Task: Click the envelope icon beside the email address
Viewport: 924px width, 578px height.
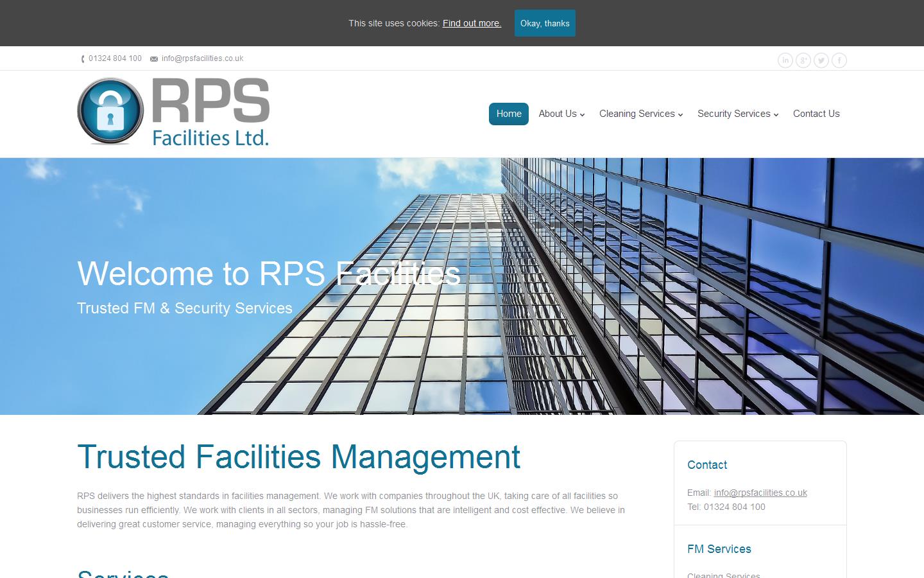Action: (x=153, y=58)
